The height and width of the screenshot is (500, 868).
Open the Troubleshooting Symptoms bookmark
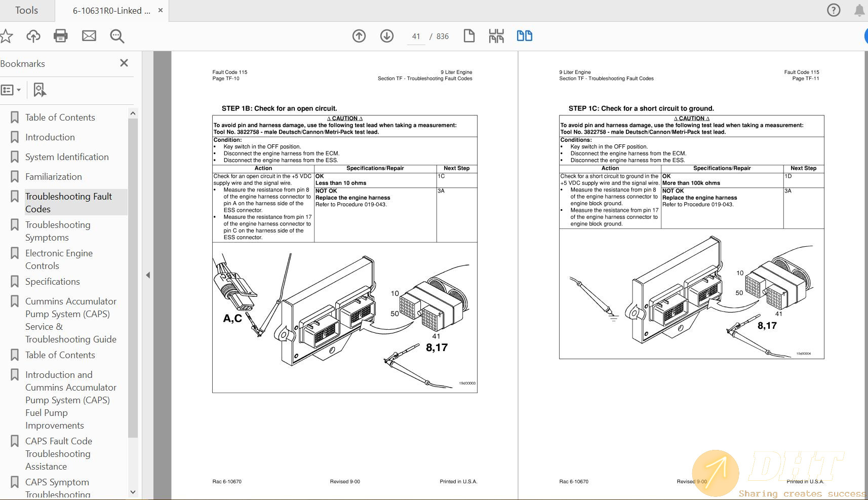pos(58,231)
